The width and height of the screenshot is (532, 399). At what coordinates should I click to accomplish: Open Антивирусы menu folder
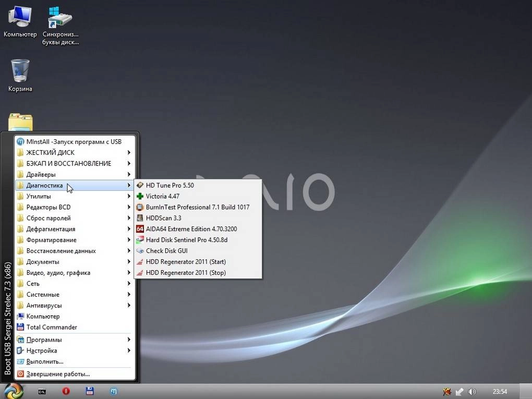coord(74,305)
